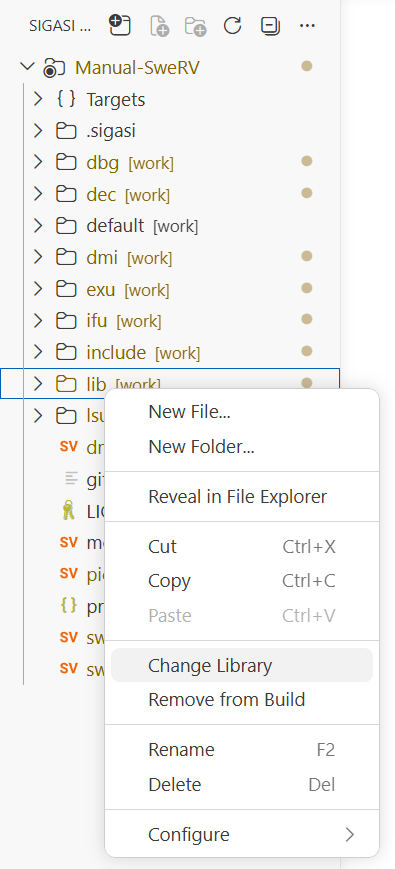Click the braces icon beside Targets

(66, 99)
